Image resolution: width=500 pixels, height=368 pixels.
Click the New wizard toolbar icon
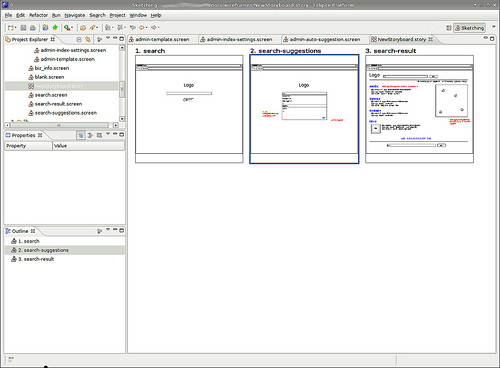tap(11, 28)
